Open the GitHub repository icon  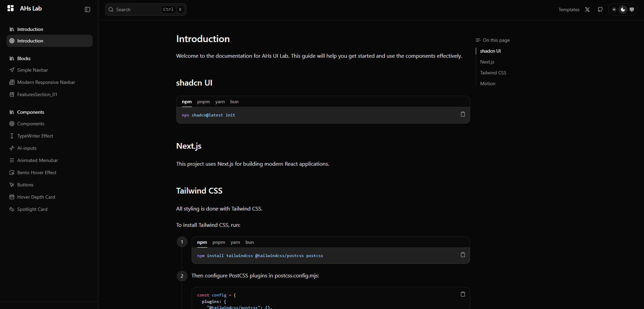[600, 10]
